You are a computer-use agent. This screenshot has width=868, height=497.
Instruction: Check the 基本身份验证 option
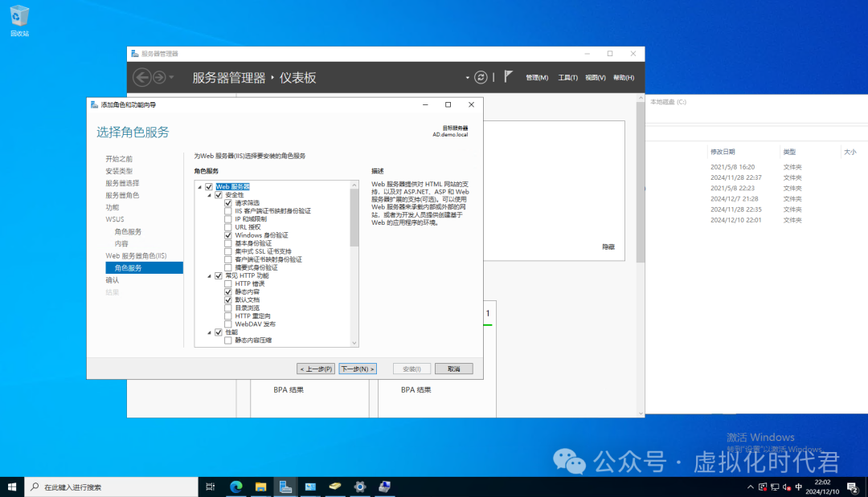pos(228,243)
